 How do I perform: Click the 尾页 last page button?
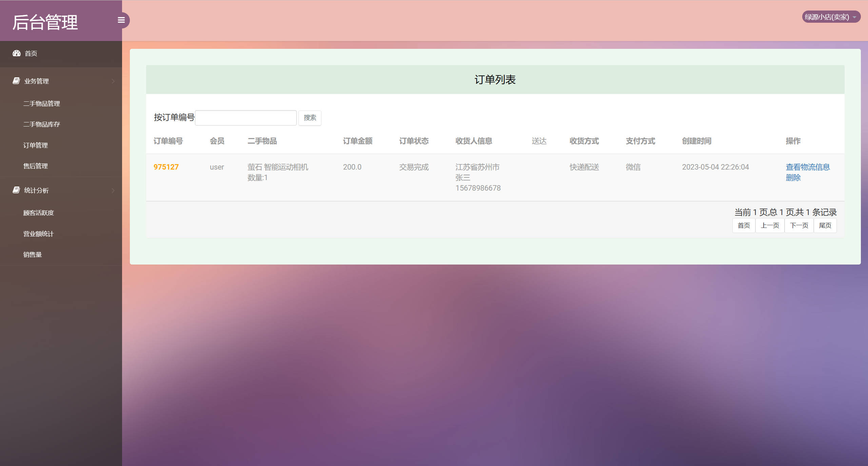pos(825,225)
